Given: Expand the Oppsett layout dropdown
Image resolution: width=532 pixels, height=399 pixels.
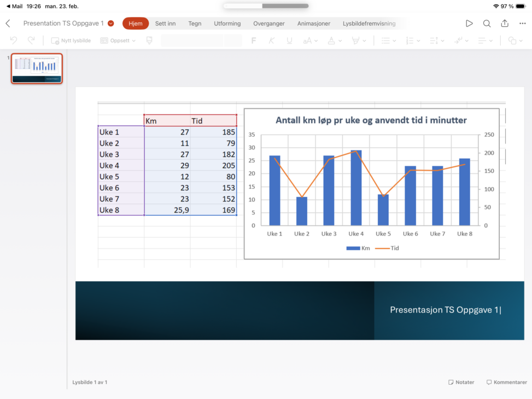Looking at the screenshot, I should [118, 41].
